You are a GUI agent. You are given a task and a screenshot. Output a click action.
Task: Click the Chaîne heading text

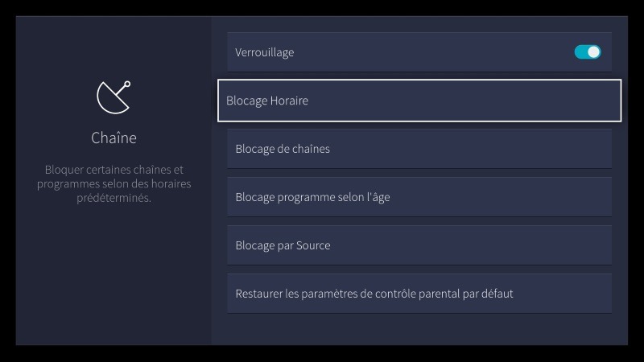(114, 138)
